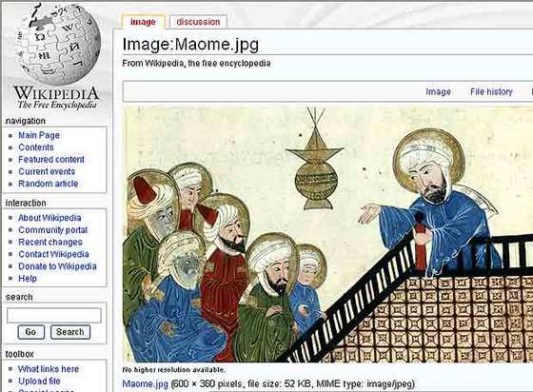Visit Featured content page
The image size is (533, 392).
pos(51,159)
